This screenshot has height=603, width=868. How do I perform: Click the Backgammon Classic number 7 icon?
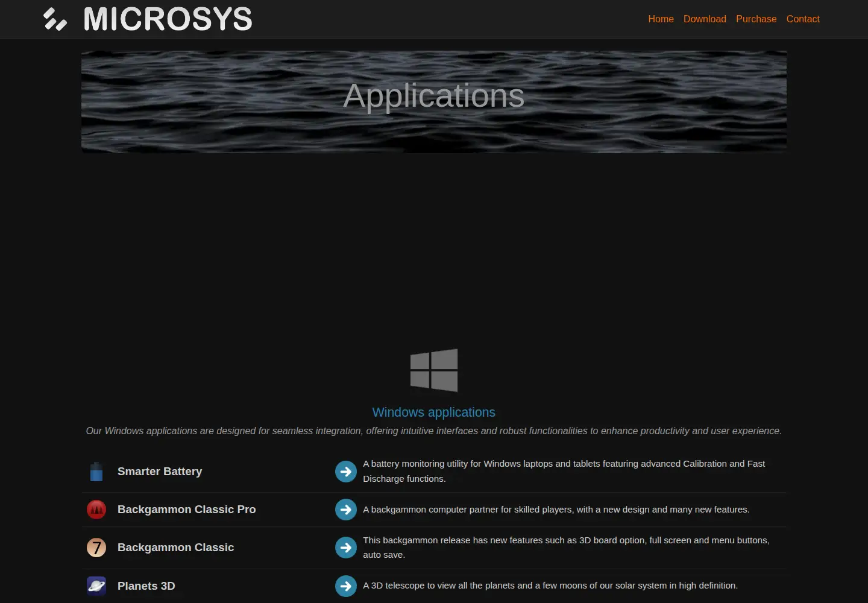pyautogui.click(x=96, y=548)
